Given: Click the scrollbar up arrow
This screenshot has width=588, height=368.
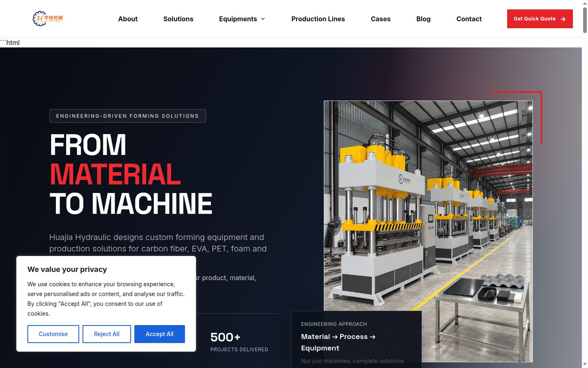Looking at the screenshot, I should (x=585, y=3).
